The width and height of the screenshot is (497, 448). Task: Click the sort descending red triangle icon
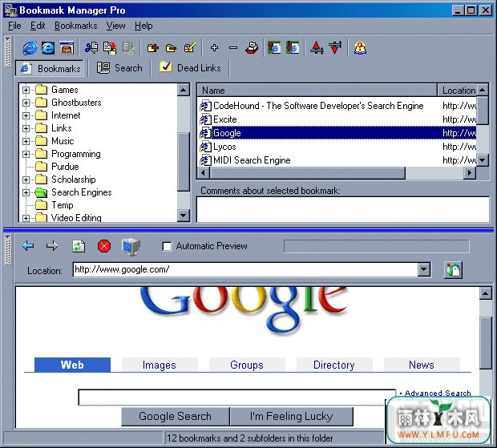click(x=335, y=48)
